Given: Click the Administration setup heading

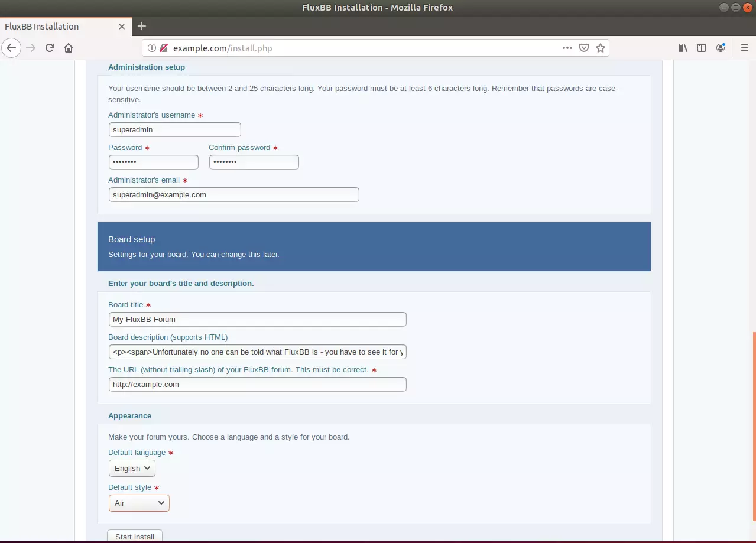Looking at the screenshot, I should coord(147,67).
